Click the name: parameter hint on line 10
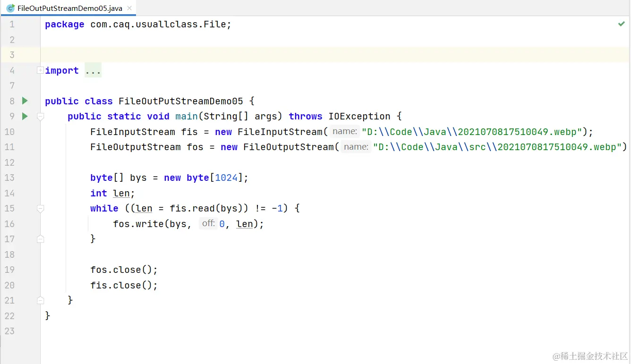The height and width of the screenshot is (364, 631). [x=344, y=132]
